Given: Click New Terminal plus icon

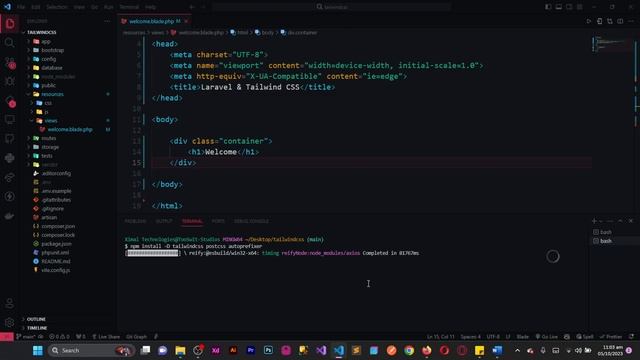Looking at the screenshot, I should point(594,221).
